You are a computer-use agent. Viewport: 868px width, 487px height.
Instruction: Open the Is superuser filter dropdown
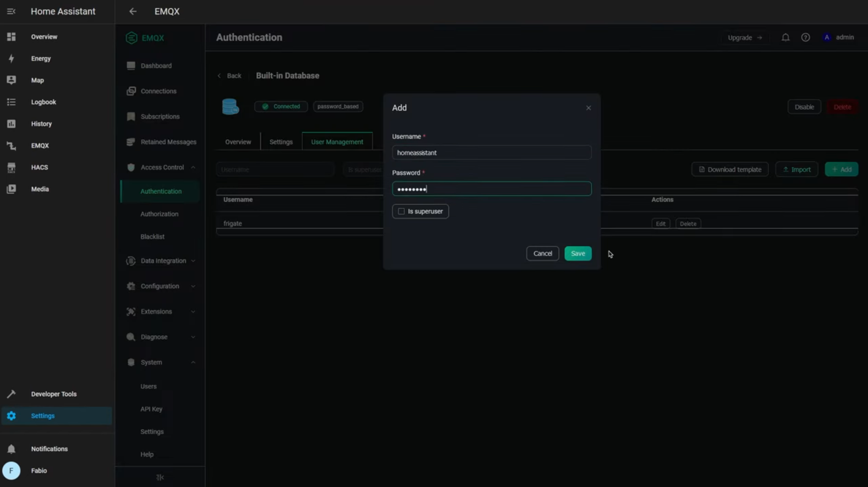point(363,170)
